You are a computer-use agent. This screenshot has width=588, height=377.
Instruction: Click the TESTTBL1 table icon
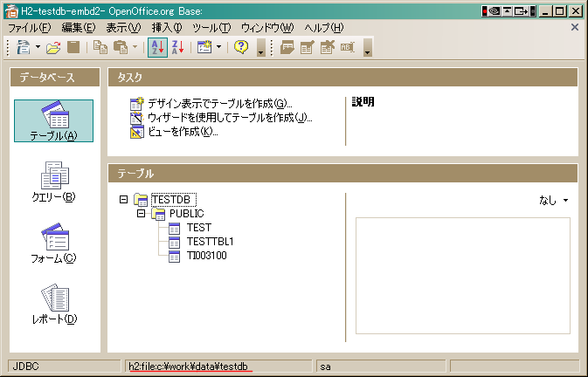(174, 243)
